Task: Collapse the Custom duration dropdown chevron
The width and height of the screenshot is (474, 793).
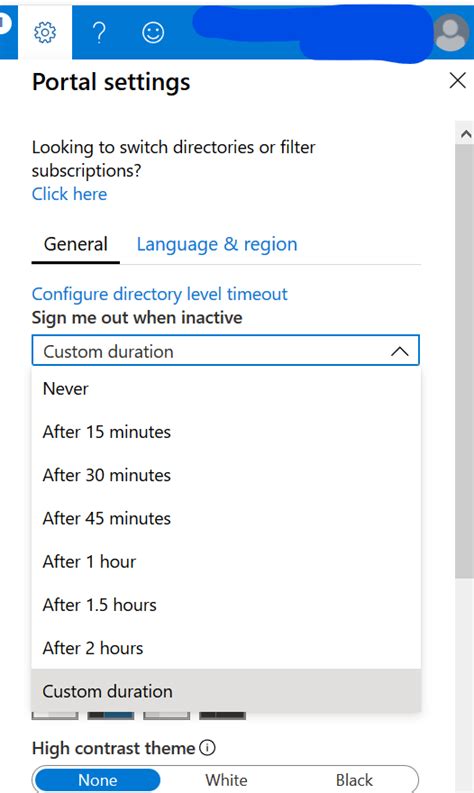Action: pos(400,351)
